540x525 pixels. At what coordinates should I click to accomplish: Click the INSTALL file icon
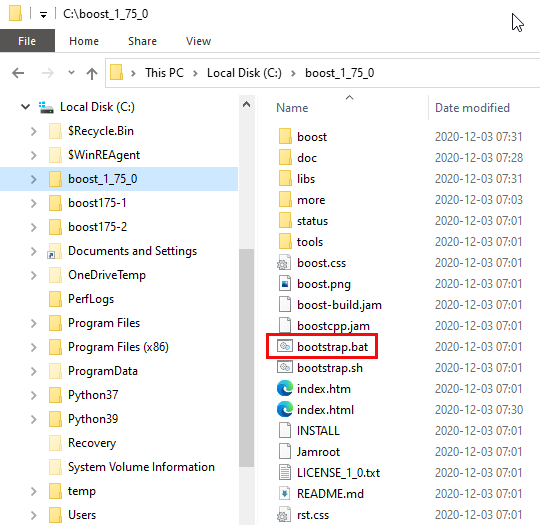point(285,431)
